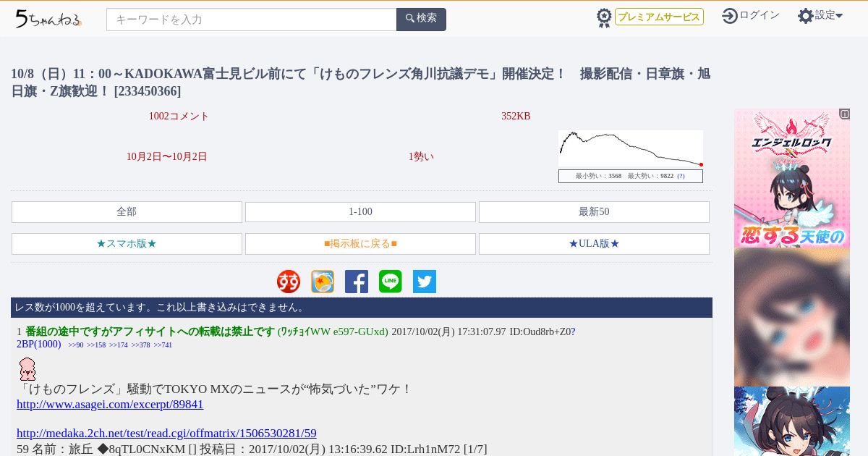Image resolution: width=868 pixels, height=456 pixels.
Task: Share thread on Facebook
Action: [357, 282]
